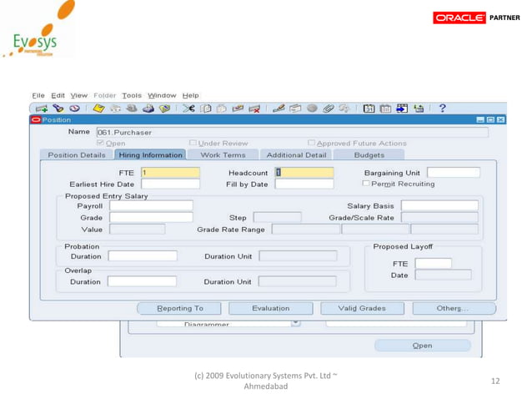Tick the Approved Future Actions checkbox
Screen dimensions: 532x399
coord(311,143)
